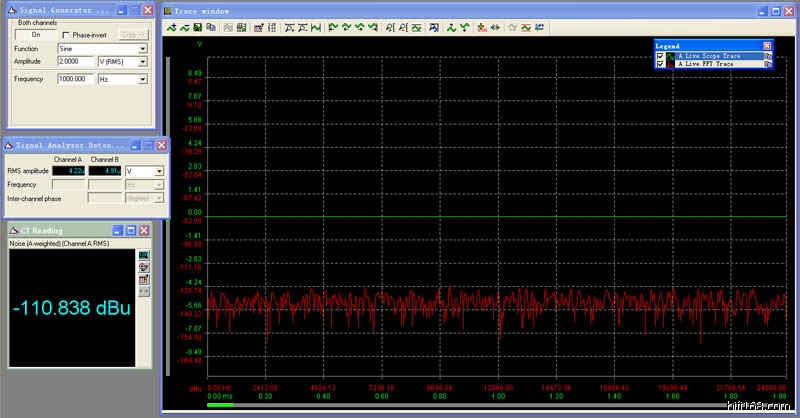
Task: Click the second side icon in CT Reading panel
Action: coord(143,268)
